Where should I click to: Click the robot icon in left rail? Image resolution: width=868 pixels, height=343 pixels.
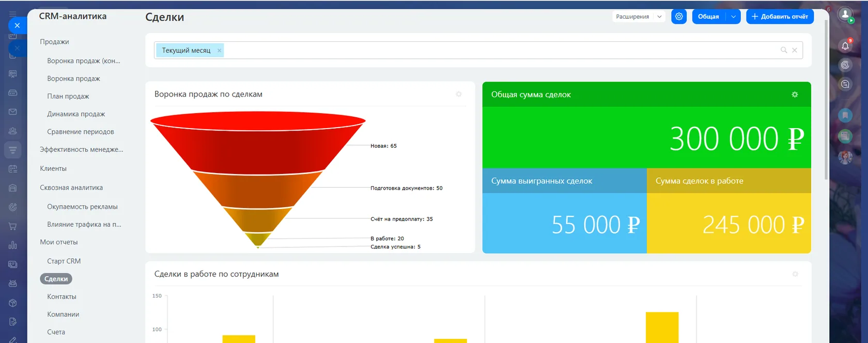click(13, 284)
